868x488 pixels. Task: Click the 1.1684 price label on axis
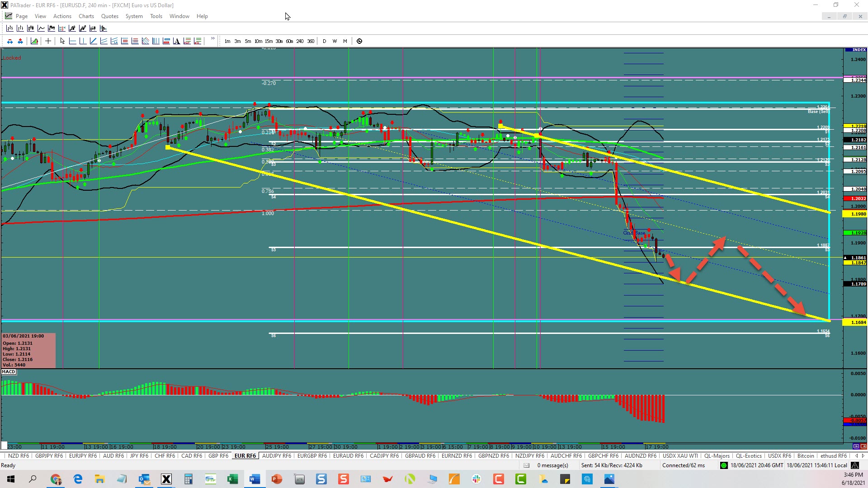click(x=855, y=323)
